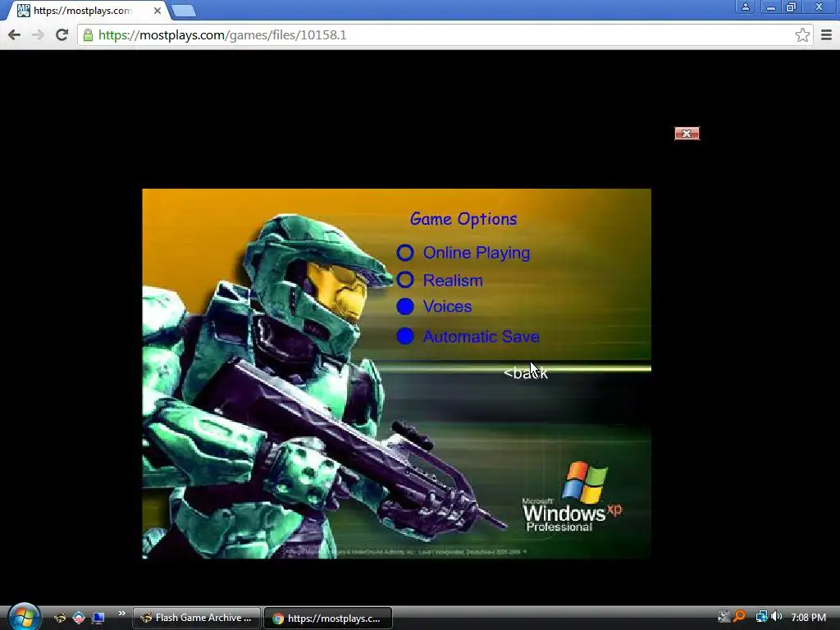Click the Automatic Save label text
Image resolution: width=840 pixels, height=630 pixels.
point(481,336)
